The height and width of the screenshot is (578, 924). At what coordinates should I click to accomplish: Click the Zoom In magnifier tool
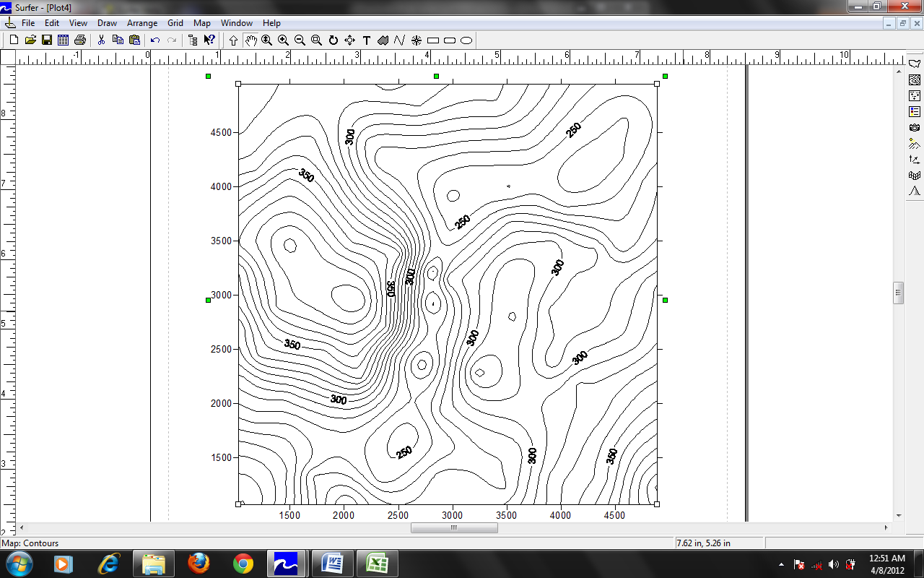[284, 40]
